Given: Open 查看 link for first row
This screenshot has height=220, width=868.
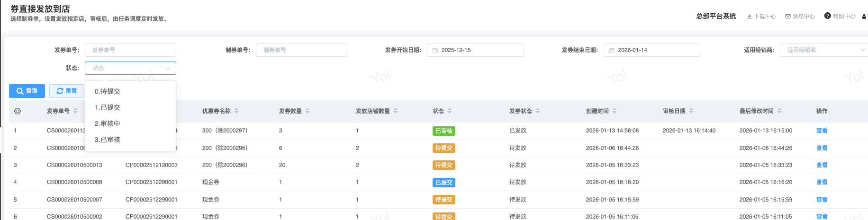Looking at the screenshot, I should coord(822,131).
